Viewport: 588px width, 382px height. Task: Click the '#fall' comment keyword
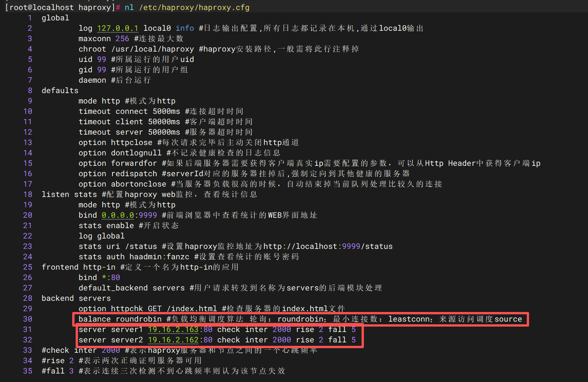pos(53,371)
